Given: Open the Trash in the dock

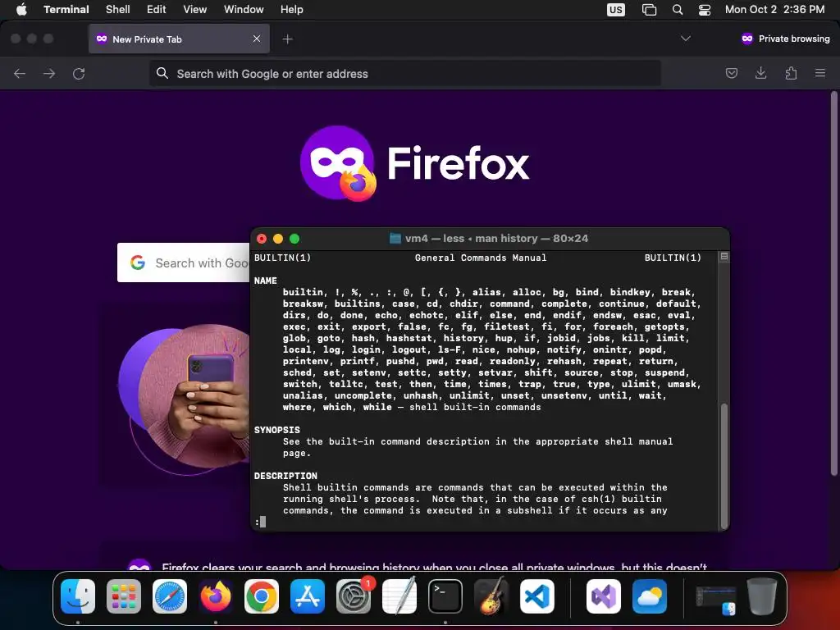Looking at the screenshot, I should (x=762, y=596).
